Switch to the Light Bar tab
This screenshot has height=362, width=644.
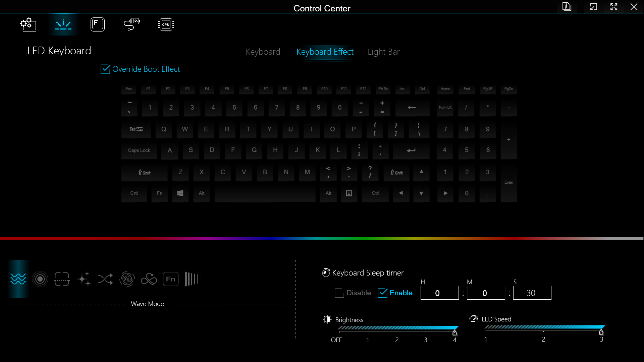pos(383,52)
